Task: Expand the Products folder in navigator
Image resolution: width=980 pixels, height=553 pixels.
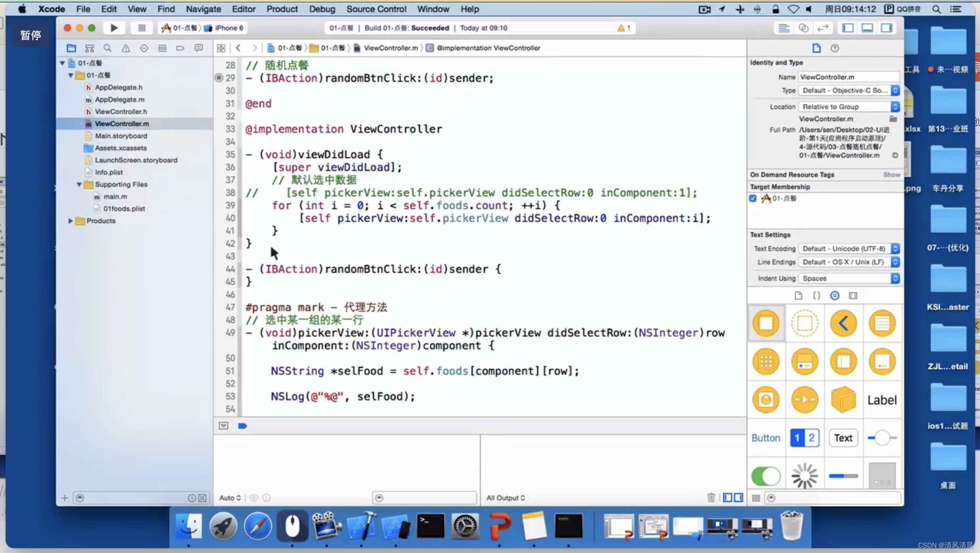Action: click(71, 220)
